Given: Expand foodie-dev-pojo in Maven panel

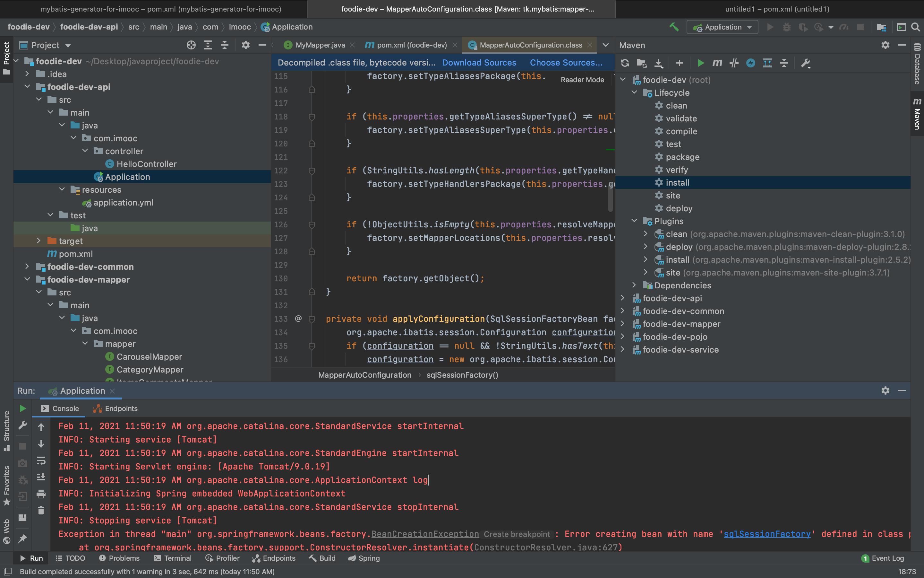Looking at the screenshot, I should pyautogui.click(x=623, y=337).
